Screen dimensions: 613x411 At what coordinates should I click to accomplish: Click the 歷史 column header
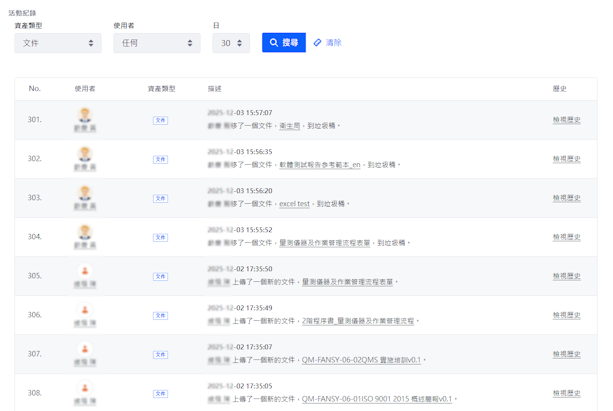pos(559,89)
